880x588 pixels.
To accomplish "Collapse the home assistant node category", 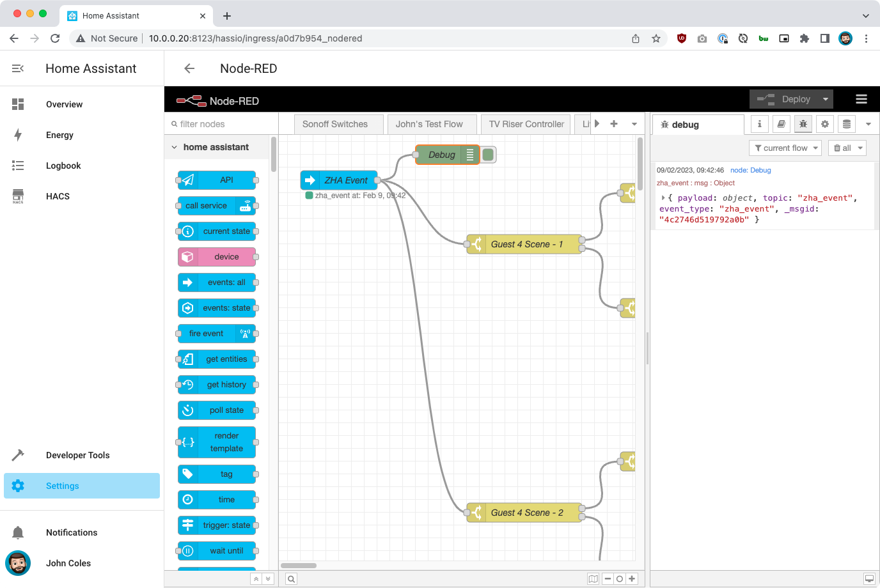I will (x=174, y=147).
